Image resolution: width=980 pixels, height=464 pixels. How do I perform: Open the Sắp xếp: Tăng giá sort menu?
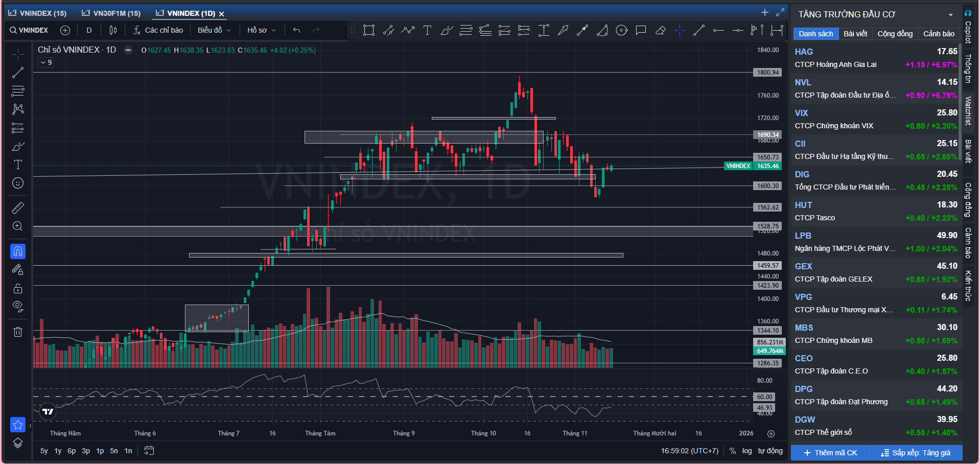[x=916, y=453]
